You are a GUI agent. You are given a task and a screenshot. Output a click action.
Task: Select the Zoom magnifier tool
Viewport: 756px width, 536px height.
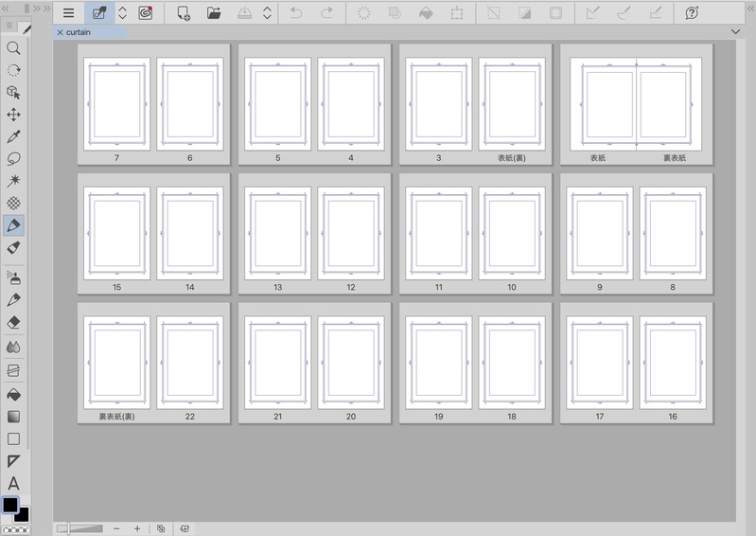pos(13,47)
